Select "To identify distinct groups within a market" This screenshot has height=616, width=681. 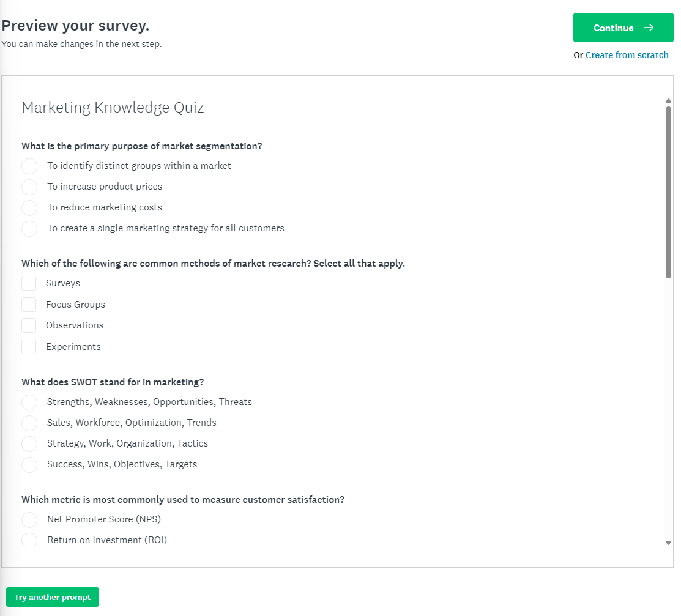[x=29, y=166]
